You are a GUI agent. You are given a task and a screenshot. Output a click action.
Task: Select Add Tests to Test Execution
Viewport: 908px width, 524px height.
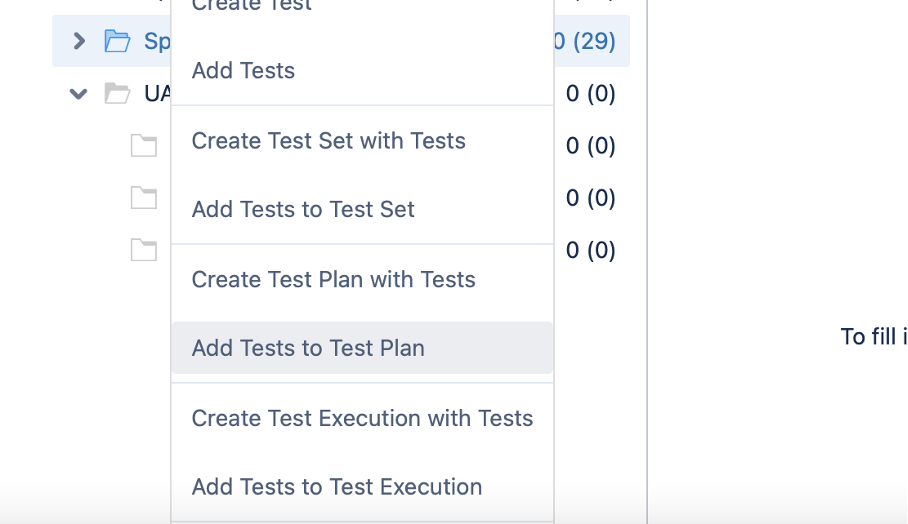click(337, 487)
